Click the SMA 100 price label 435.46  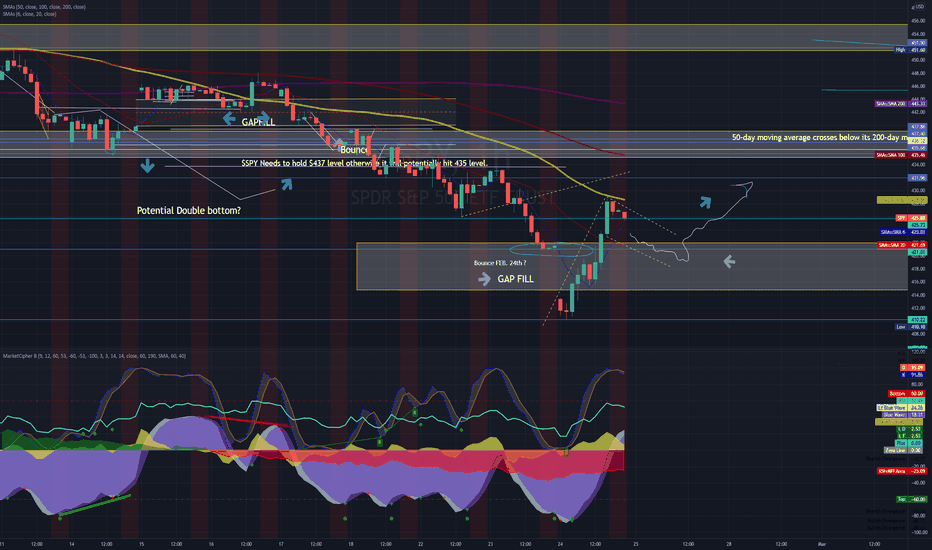[900, 155]
